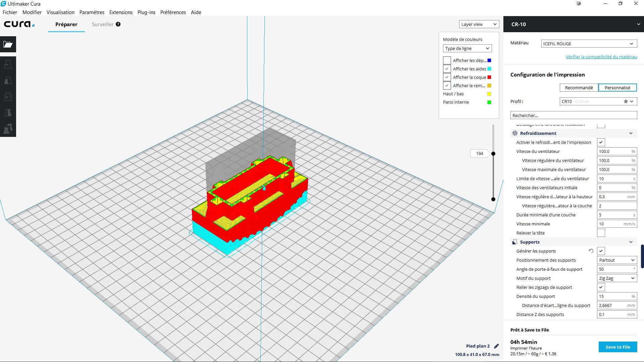
Task: Check the Relever la tête box
Action: click(x=601, y=233)
